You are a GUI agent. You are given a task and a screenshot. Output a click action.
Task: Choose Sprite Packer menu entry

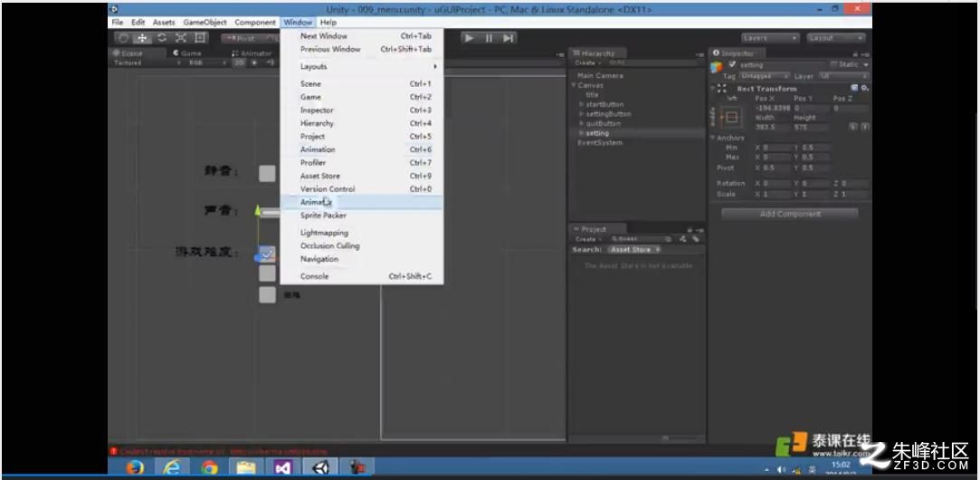coord(362,216)
